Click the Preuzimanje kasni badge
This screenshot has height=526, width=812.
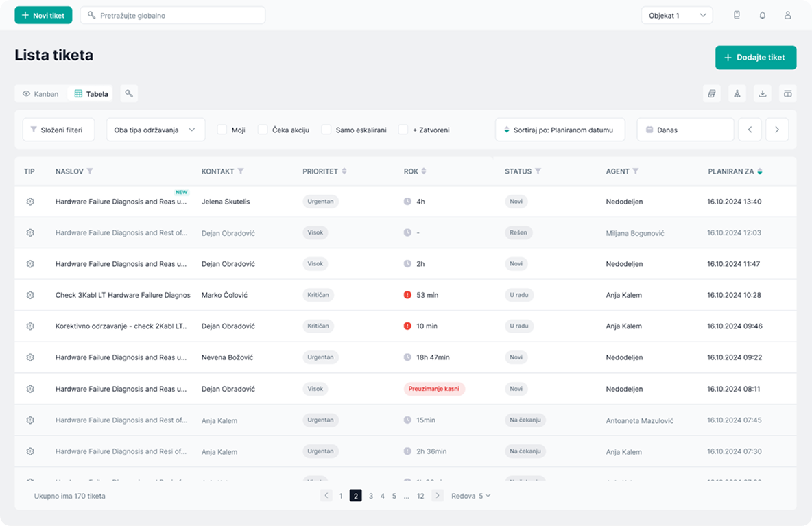434,389
